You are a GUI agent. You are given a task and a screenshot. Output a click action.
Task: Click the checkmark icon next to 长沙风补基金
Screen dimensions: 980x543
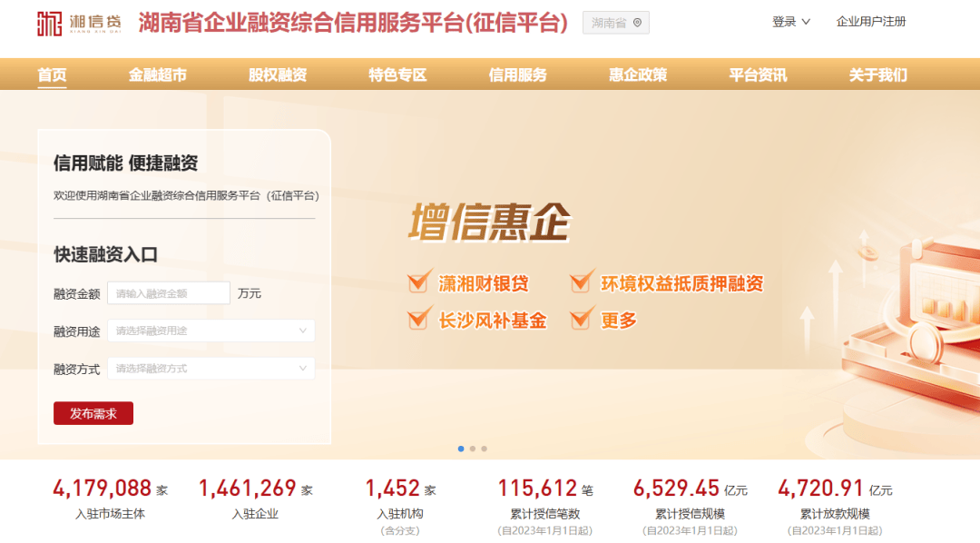tap(419, 319)
